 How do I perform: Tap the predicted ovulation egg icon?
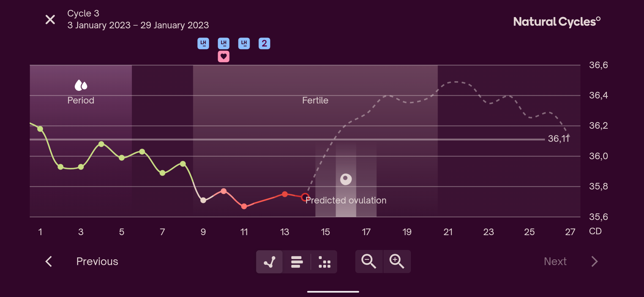[x=346, y=179]
